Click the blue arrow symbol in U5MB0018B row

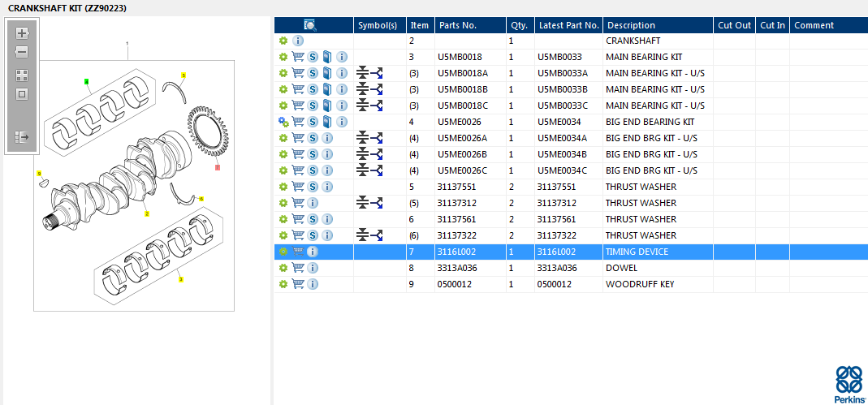click(377, 89)
